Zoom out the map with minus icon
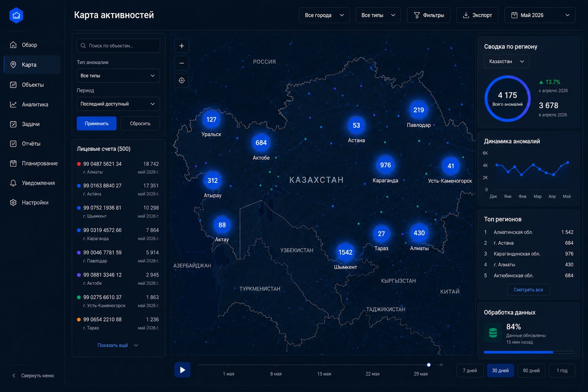This screenshot has width=588, height=392. (181, 63)
